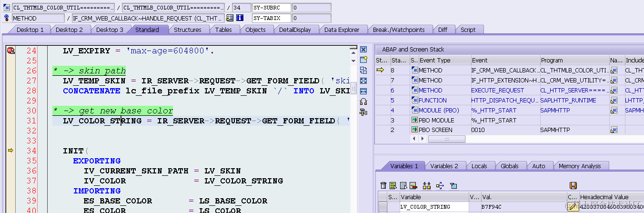
Task: Click the maximize horizontally icon
Action: pos(363,91)
